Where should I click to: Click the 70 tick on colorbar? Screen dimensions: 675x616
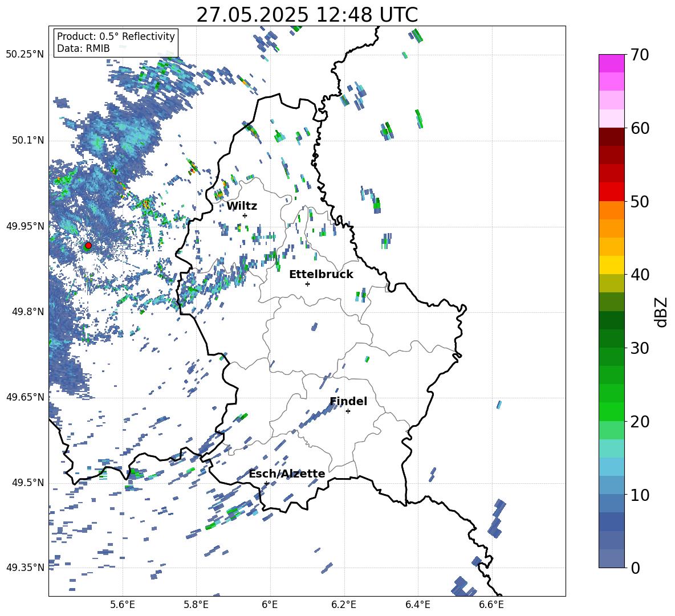(640, 55)
